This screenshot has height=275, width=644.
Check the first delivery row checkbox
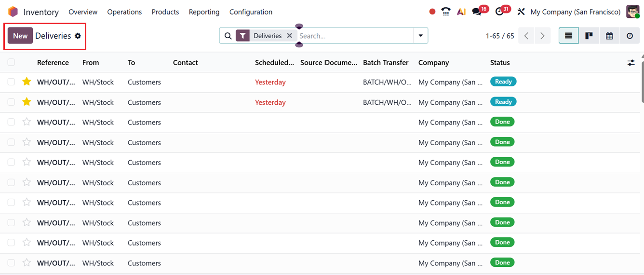(x=11, y=82)
